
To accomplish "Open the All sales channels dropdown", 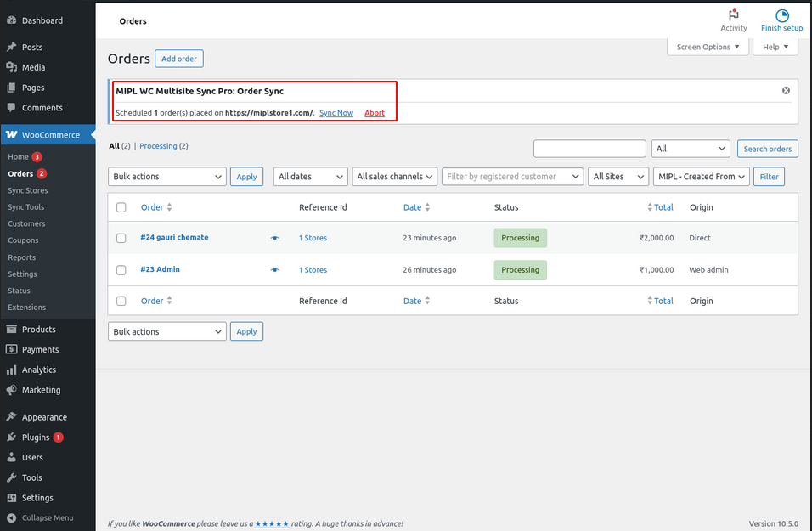I will (x=395, y=177).
